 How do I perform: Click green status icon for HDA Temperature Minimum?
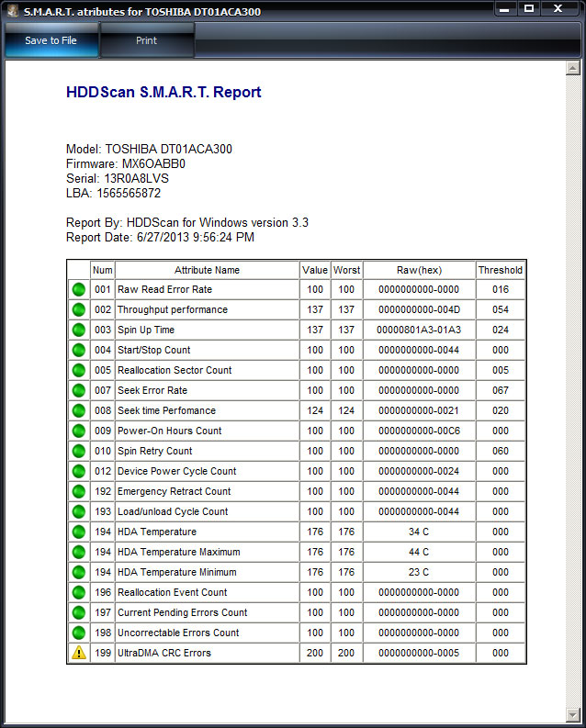click(79, 573)
